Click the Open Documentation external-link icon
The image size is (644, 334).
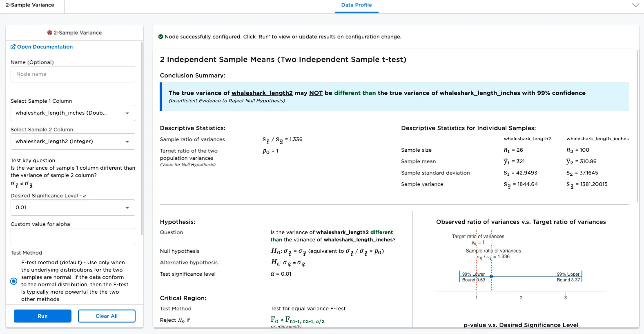point(13,47)
